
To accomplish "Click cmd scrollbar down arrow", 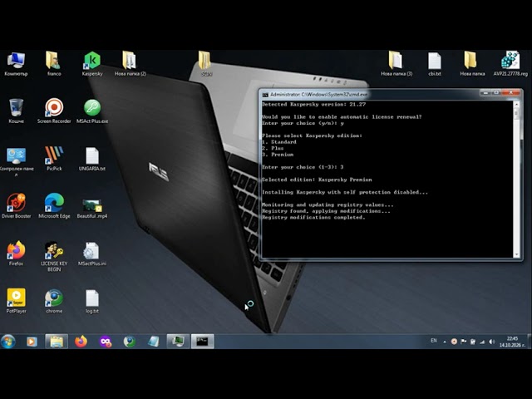I will coord(517,254).
